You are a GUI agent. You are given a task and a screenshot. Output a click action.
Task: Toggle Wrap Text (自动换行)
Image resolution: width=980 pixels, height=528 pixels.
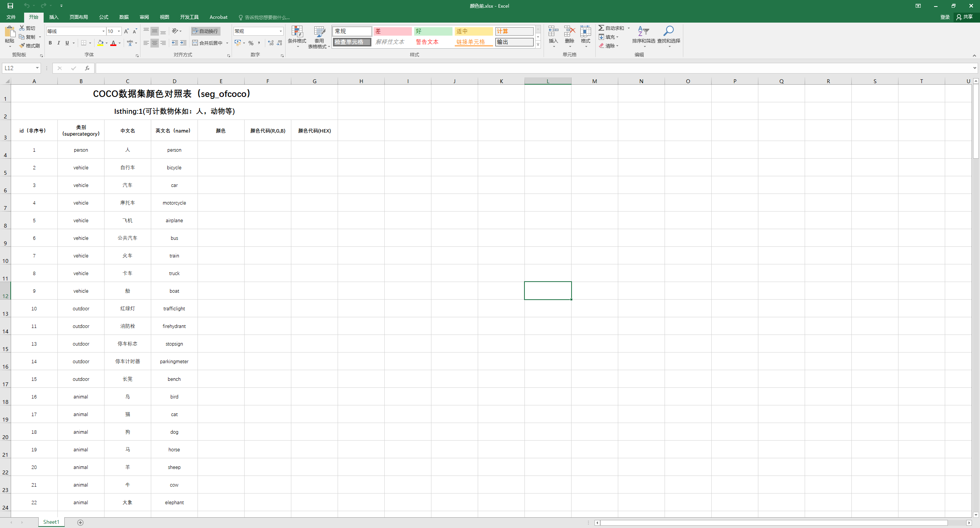tap(206, 31)
